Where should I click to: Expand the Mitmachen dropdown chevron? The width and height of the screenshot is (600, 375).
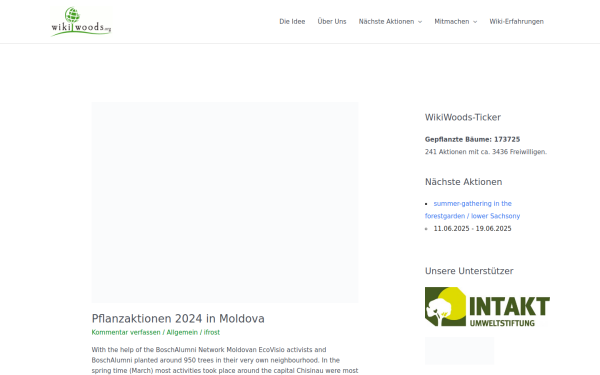point(475,22)
